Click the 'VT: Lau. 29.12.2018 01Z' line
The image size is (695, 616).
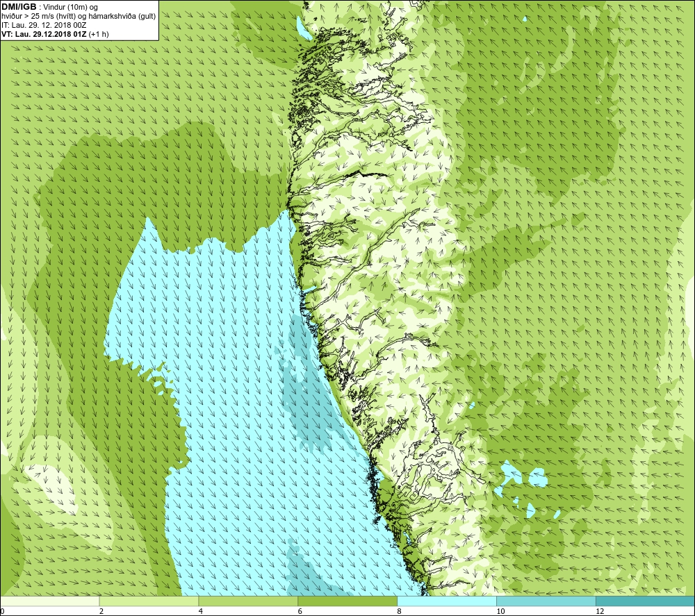coord(44,34)
